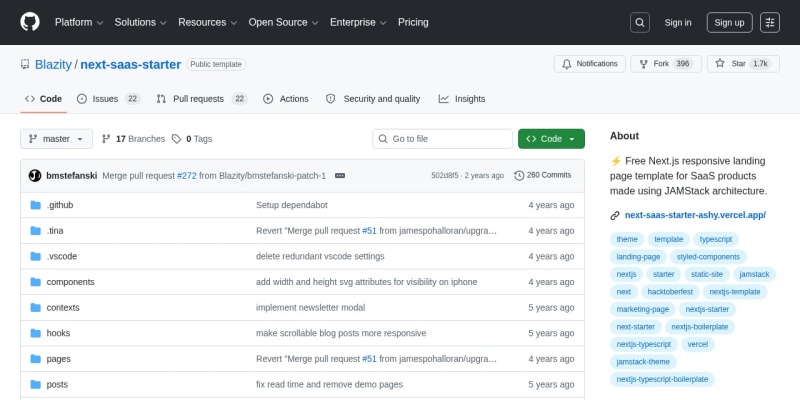
Task: Click the hooks folder icon
Action: pyautogui.click(x=35, y=333)
